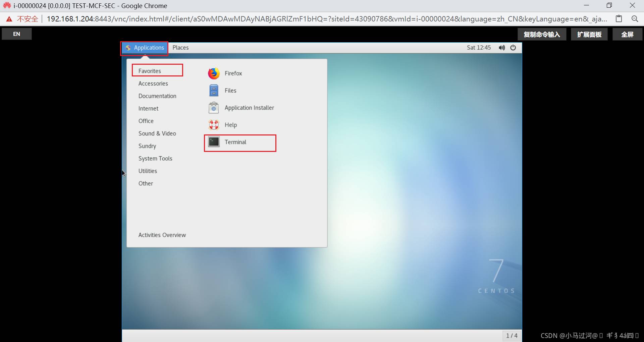Click the volume speaker icon
This screenshot has width=644, height=342.
[x=501, y=48]
